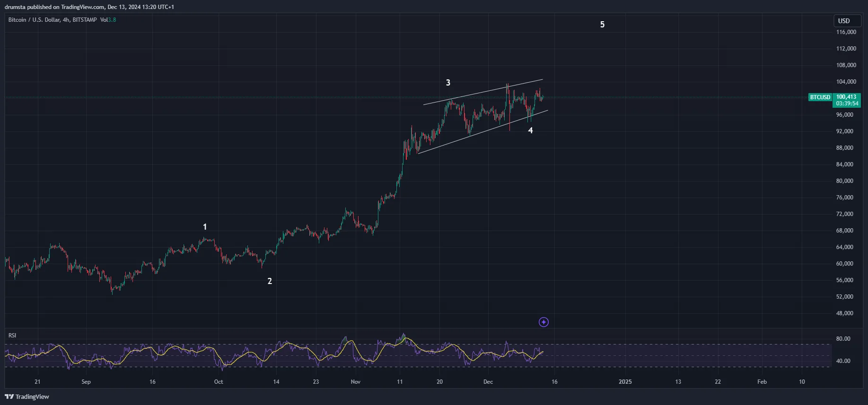The image size is (868, 405).
Task: Click the Oct date on time axis
Action: 219,382
